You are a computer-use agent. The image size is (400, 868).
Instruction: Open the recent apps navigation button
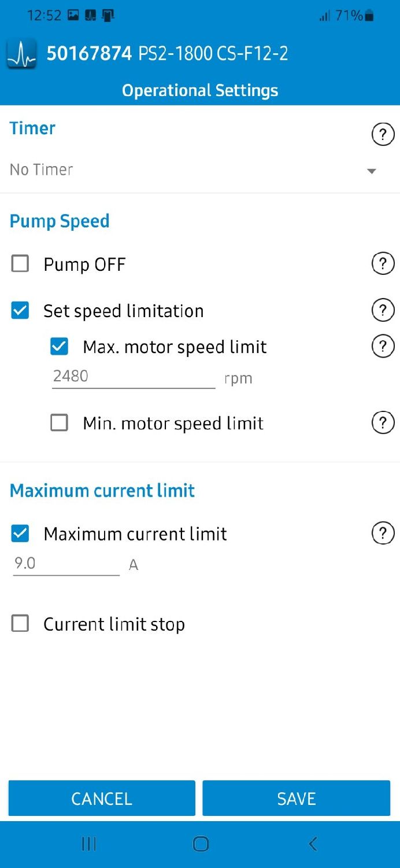click(x=88, y=844)
